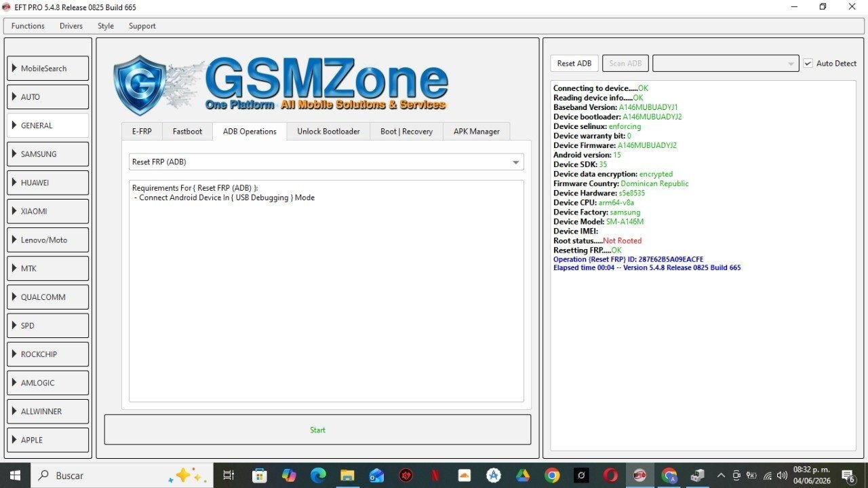
Task: Switch to the active EFT Pro taskbar icon
Action: coord(639,475)
